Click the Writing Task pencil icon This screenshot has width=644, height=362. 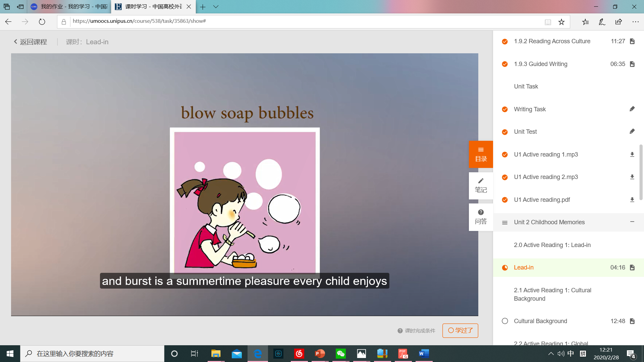pyautogui.click(x=632, y=109)
